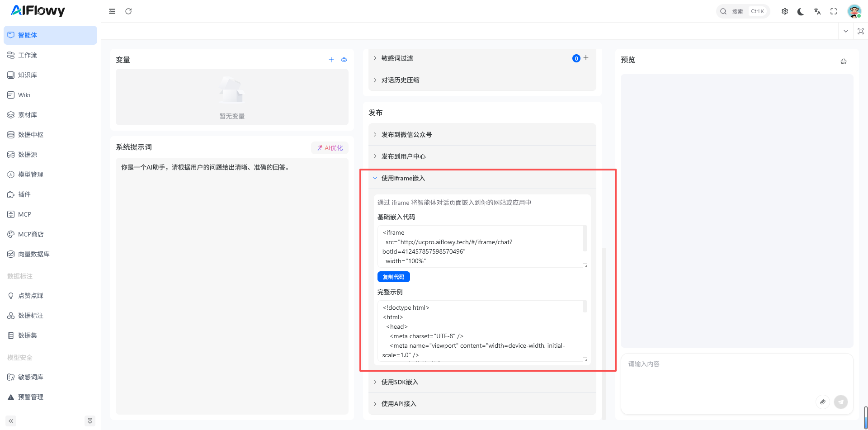Add a variable with plus icon
868x430 pixels.
[x=331, y=60]
